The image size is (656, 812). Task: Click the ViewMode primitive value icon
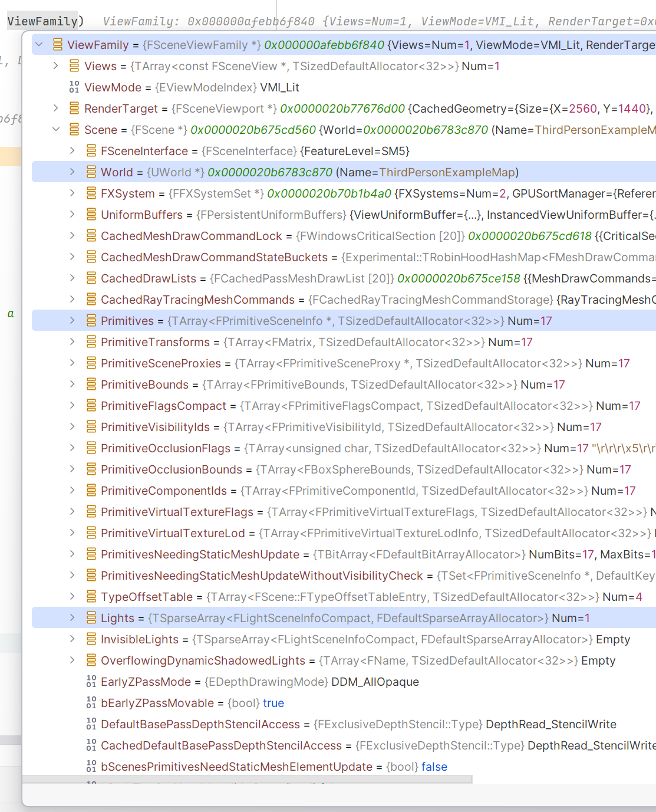click(x=74, y=87)
